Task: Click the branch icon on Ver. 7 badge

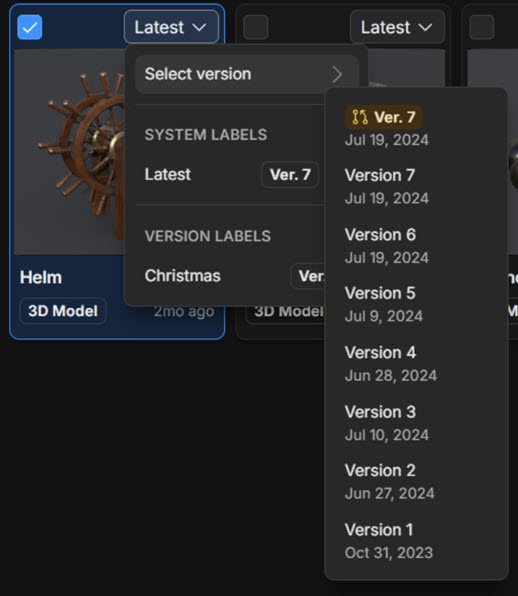Action: [x=360, y=117]
